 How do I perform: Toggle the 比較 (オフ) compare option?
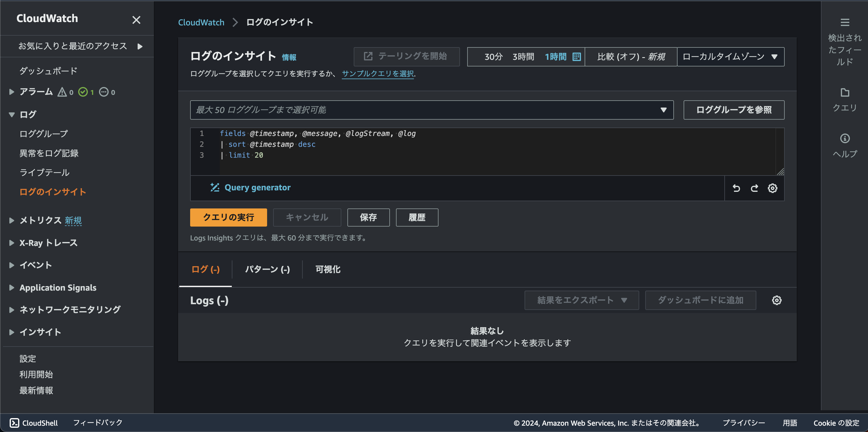(631, 57)
